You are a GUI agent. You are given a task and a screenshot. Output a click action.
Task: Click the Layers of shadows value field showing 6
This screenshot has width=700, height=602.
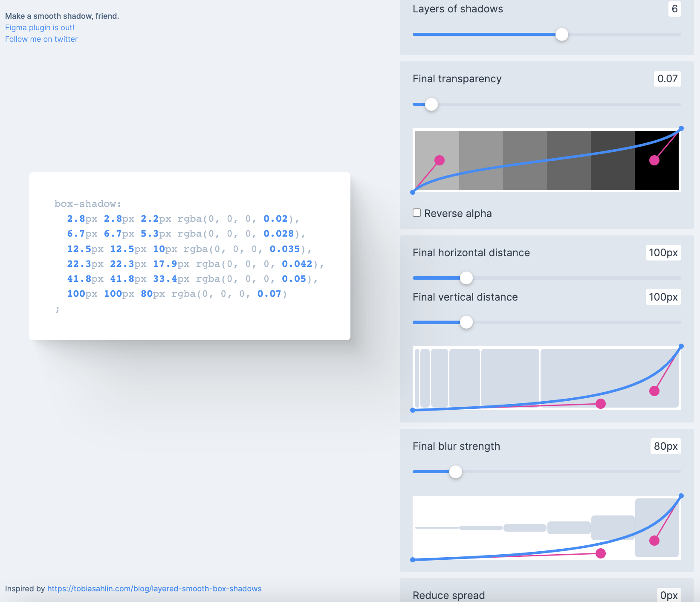coord(674,9)
